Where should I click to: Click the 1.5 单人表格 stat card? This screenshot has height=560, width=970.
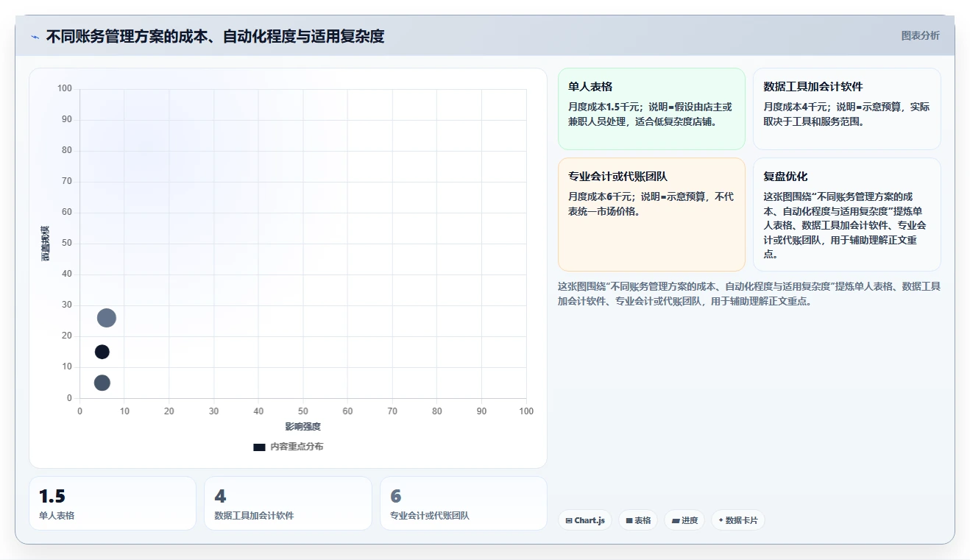click(113, 503)
